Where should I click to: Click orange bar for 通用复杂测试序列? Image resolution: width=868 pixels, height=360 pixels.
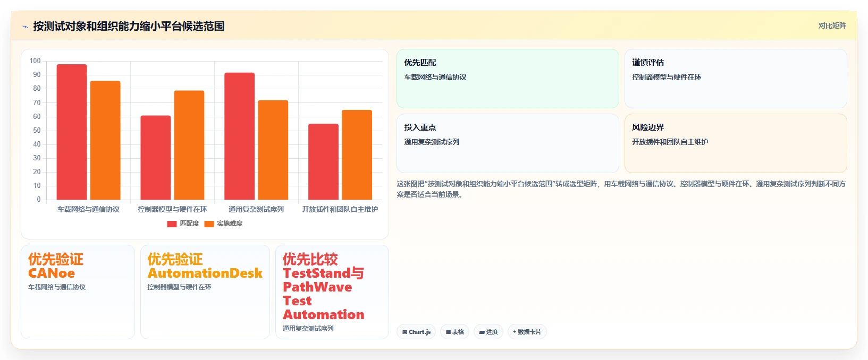273,150
